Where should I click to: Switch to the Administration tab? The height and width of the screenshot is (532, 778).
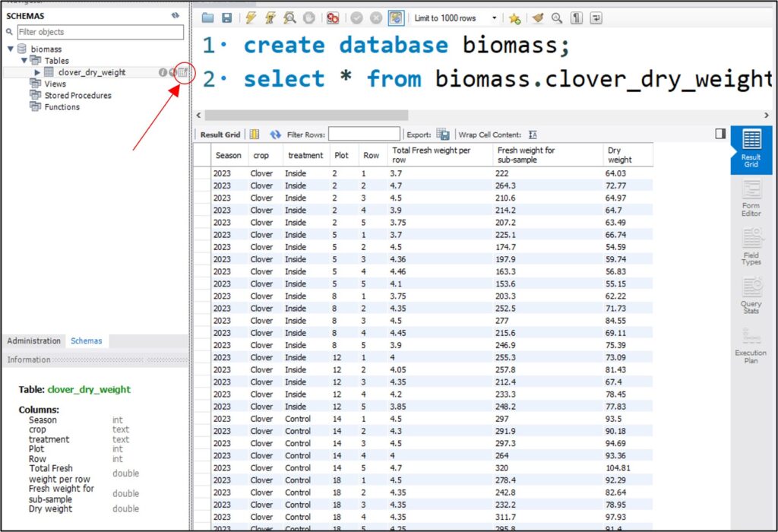point(33,340)
